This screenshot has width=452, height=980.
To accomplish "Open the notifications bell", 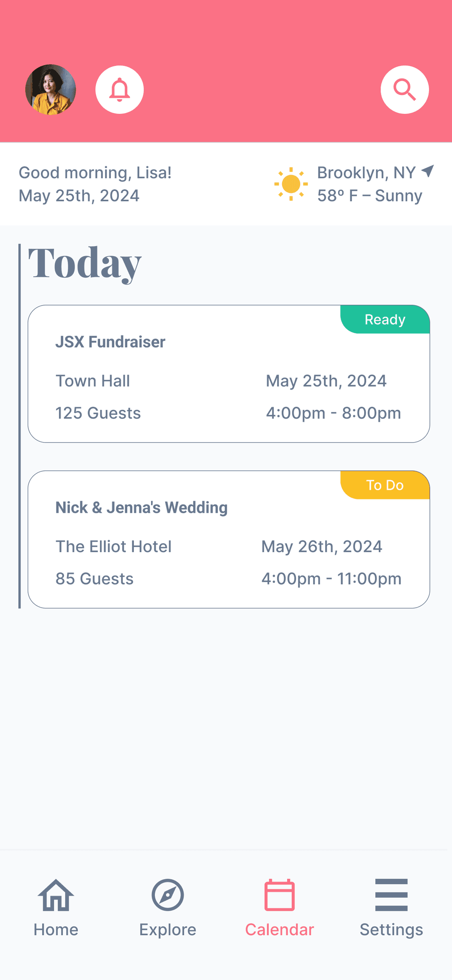I will (x=120, y=90).
